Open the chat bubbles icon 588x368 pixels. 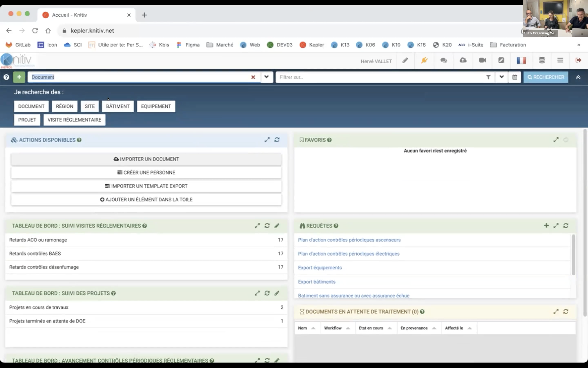click(444, 60)
